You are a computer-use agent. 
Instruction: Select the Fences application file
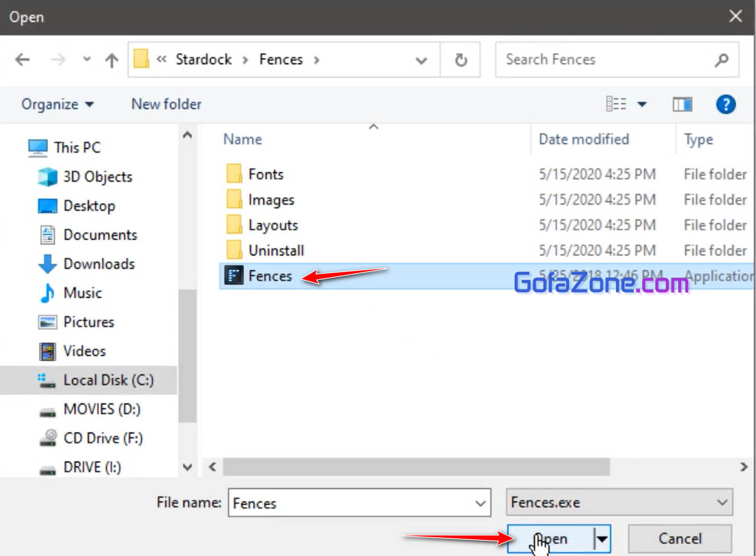click(x=270, y=276)
